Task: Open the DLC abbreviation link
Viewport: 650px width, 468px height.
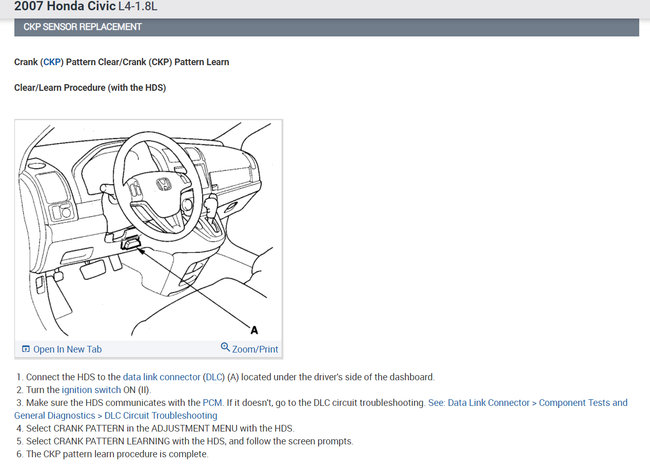Action: 214,377
